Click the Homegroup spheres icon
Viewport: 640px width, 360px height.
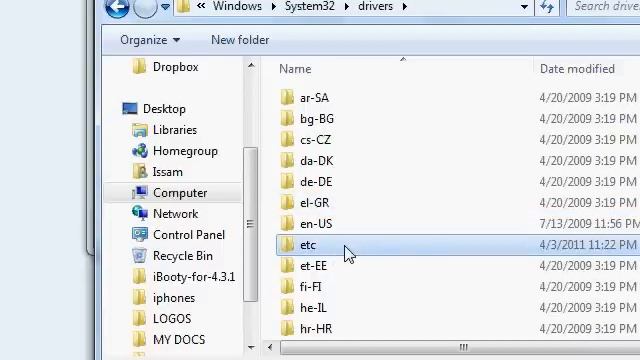(x=140, y=151)
